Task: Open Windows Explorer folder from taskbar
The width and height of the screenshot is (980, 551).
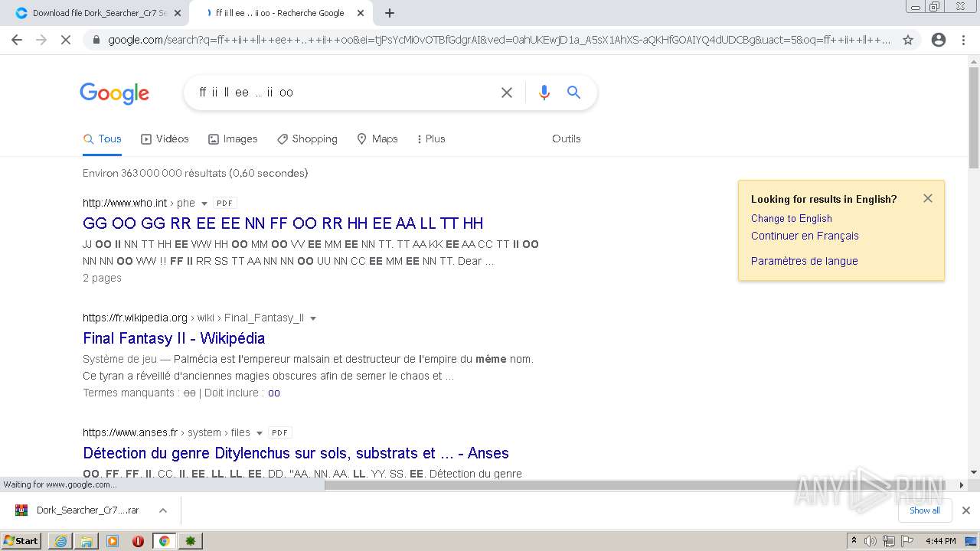Action: [87, 541]
